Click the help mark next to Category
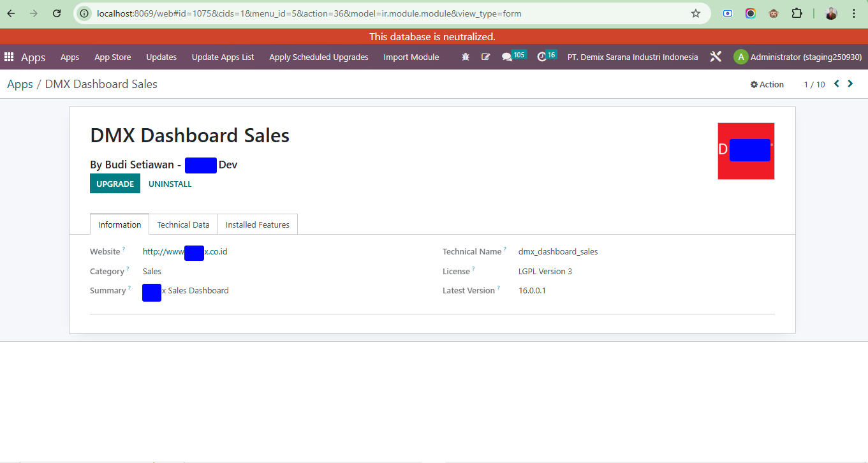Screen dimensions: 868x463 128,268
